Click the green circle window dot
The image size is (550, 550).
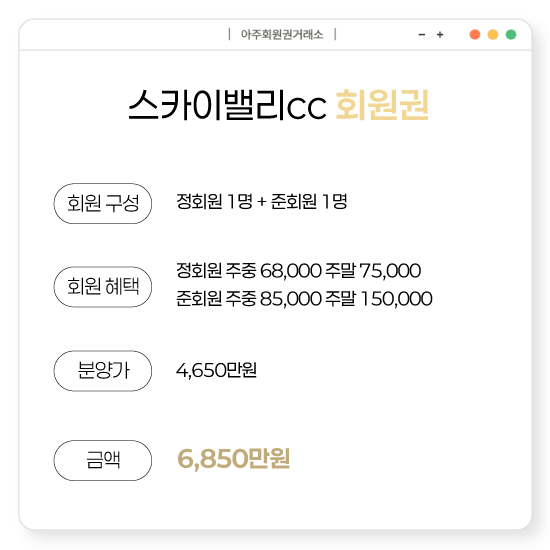click(511, 34)
